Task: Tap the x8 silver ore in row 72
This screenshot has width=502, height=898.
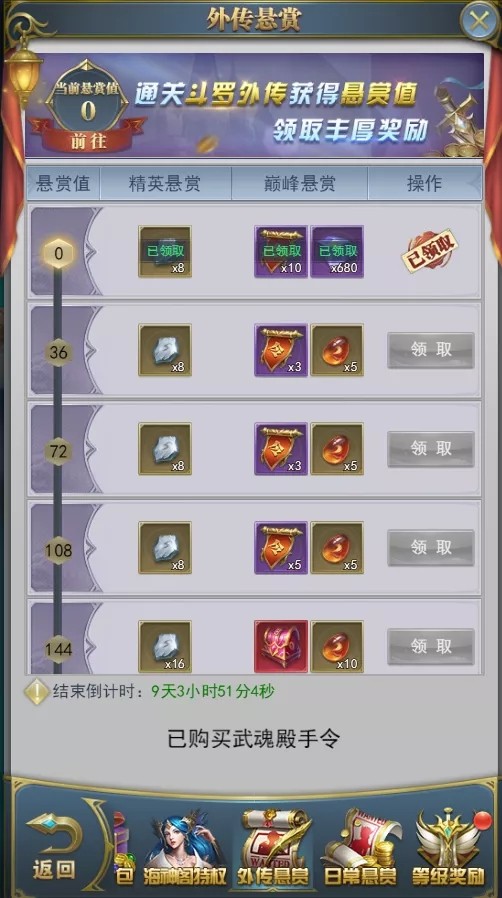Action: pyautogui.click(x=165, y=449)
